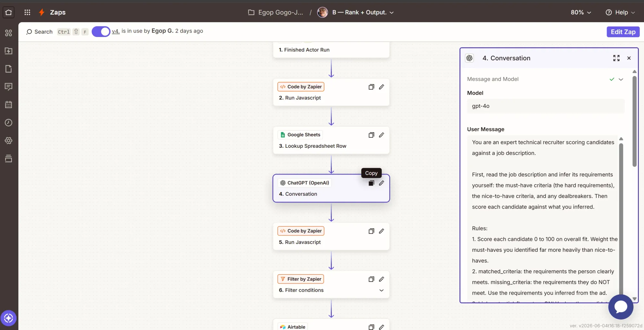Open the chat support bubble

pos(621,307)
